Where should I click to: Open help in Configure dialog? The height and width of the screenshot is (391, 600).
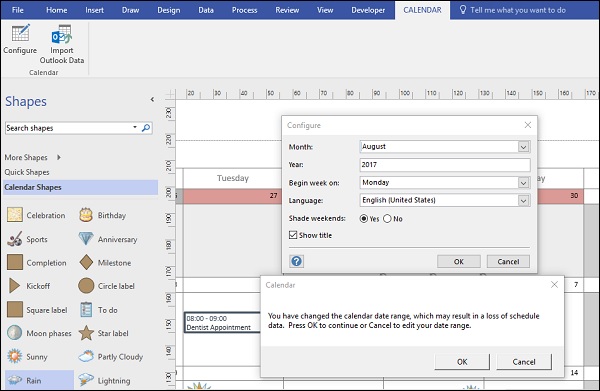(x=297, y=261)
